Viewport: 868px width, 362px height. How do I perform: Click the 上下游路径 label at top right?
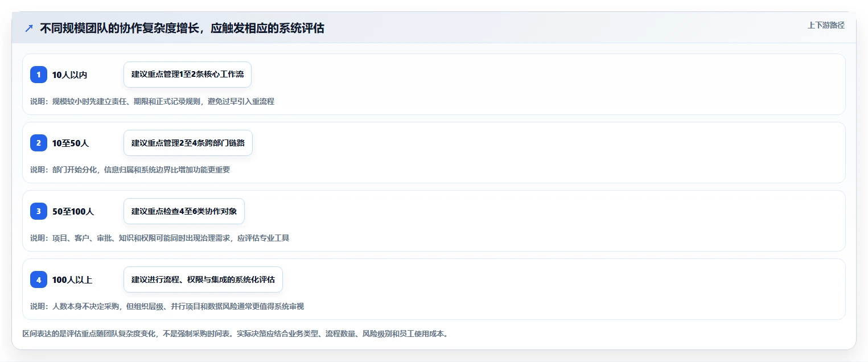pos(826,25)
